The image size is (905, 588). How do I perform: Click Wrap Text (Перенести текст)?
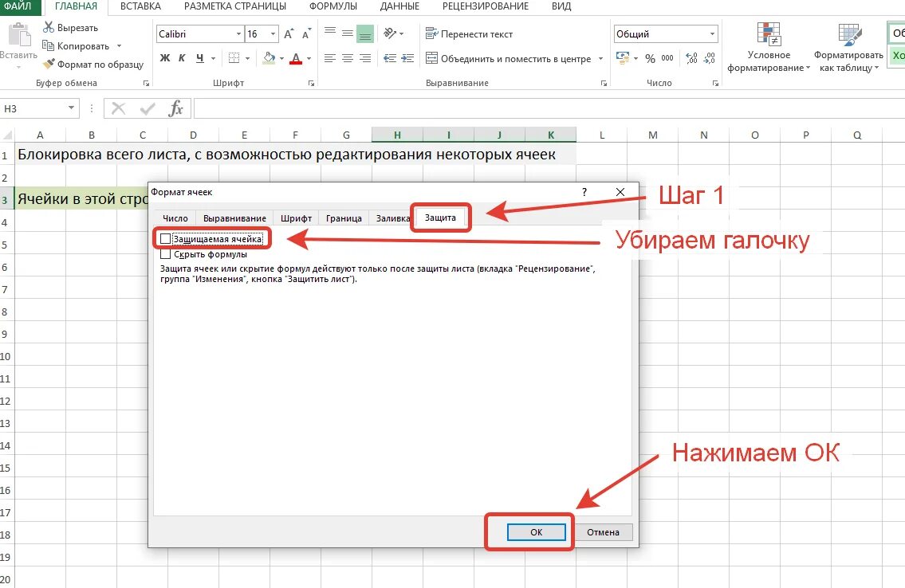coord(469,34)
